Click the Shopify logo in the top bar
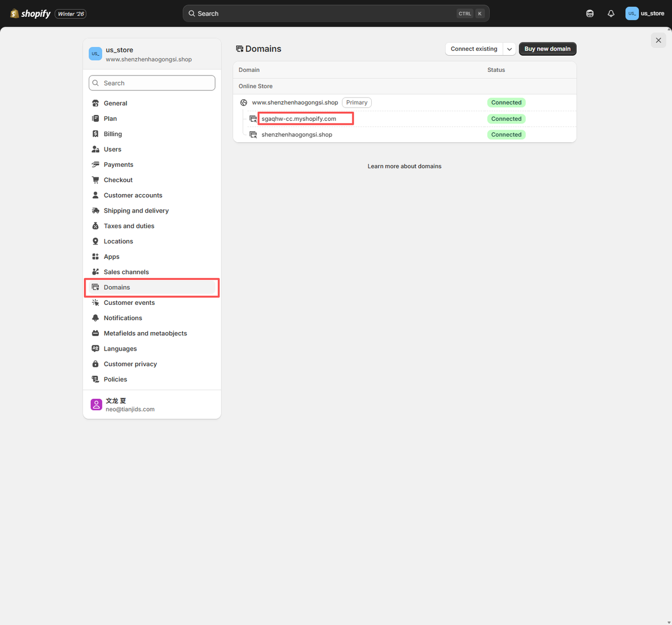This screenshot has width=672, height=625. click(x=30, y=14)
